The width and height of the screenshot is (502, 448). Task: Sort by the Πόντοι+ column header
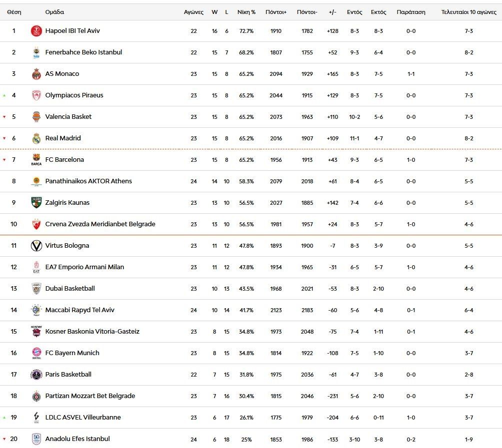coord(276,12)
